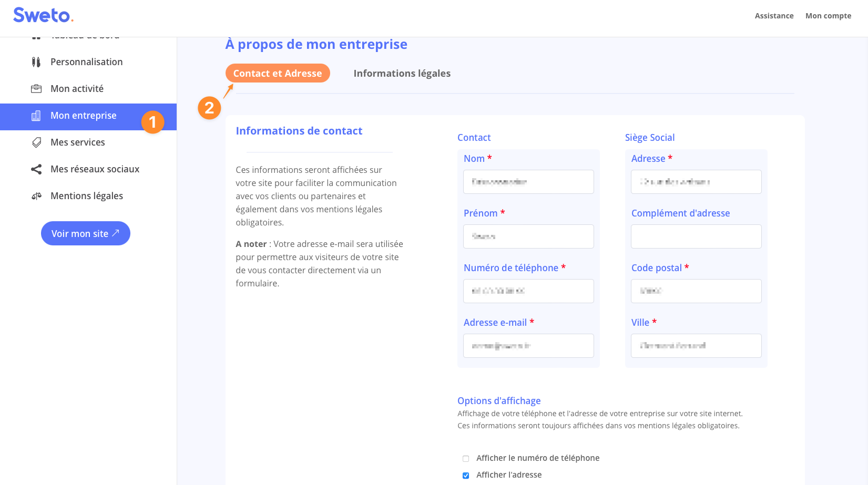Screen dimensions: 868x485
Task: Click the Adresse e-mail field
Action: click(x=528, y=346)
